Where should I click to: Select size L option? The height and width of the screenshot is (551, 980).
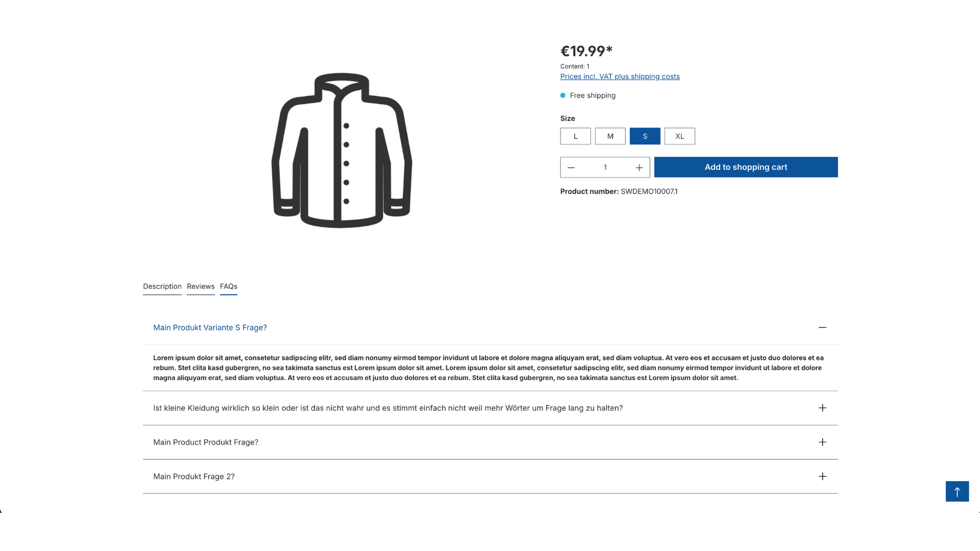click(575, 136)
